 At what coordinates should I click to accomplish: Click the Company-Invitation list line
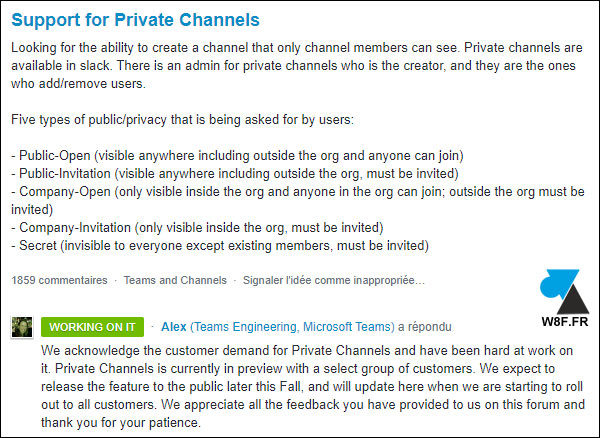click(197, 228)
